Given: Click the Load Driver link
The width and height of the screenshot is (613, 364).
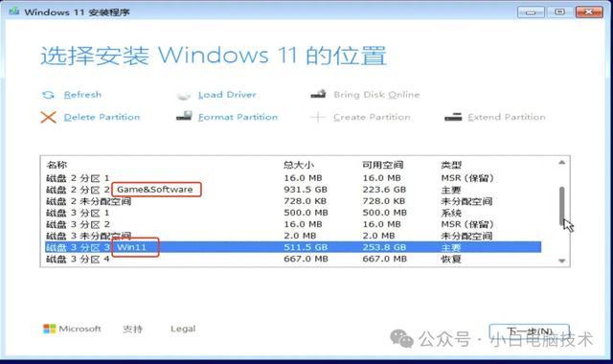Looking at the screenshot, I should [227, 95].
